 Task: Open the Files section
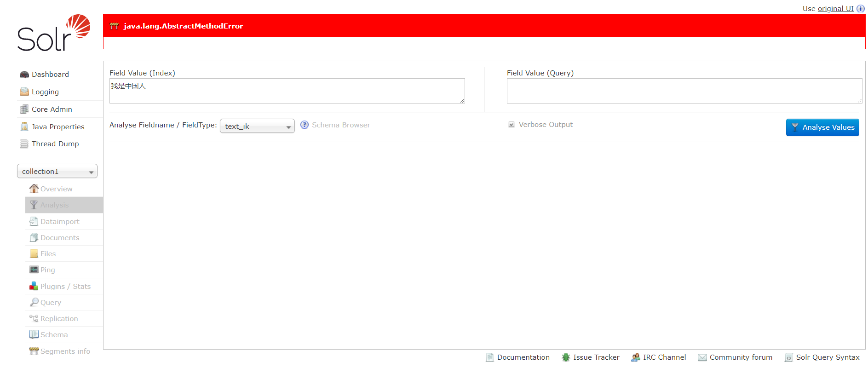tap(48, 254)
